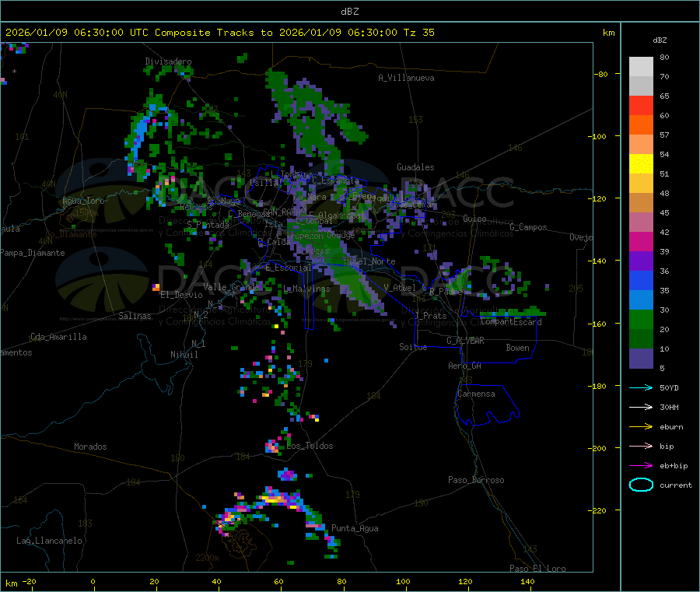Click the '-80' tick on right axis
The height and width of the screenshot is (592, 700).
(x=601, y=74)
